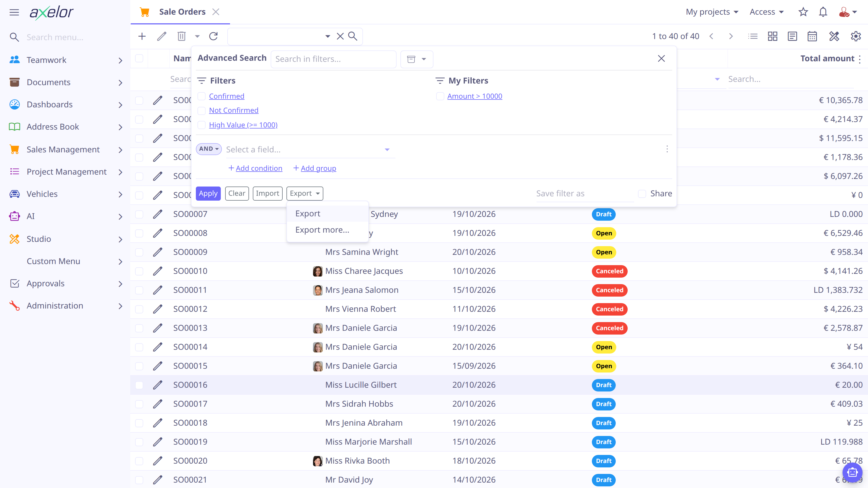Image resolution: width=868 pixels, height=488 pixels.
Task: Focus the Save filter as field
Action: coord(585,194)
